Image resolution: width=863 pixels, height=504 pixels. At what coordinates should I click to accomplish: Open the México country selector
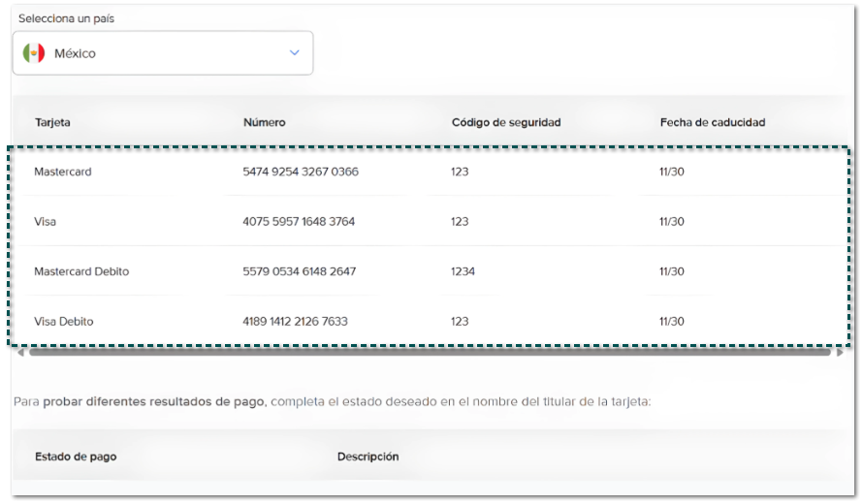(x=162, y=53)
